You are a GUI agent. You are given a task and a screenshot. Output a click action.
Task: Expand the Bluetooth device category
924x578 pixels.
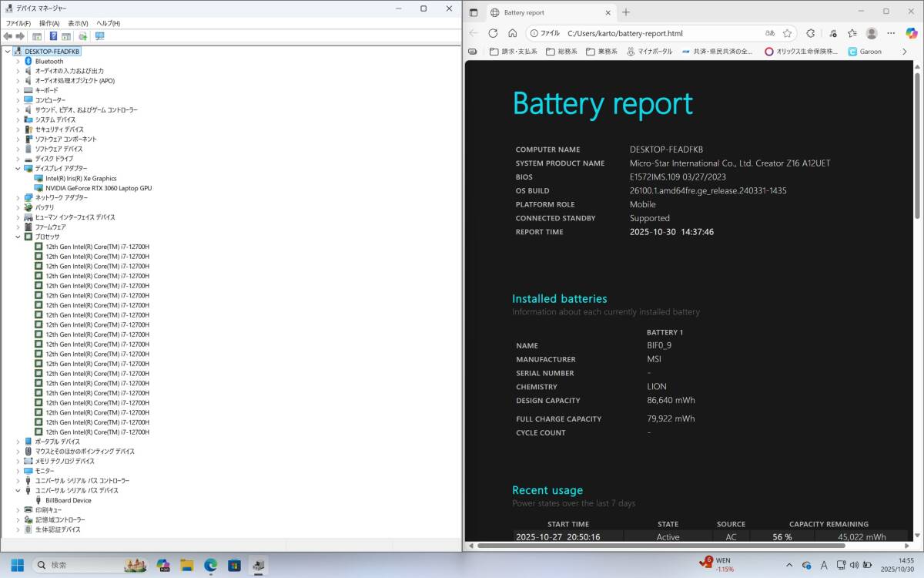tap(18, 61)
